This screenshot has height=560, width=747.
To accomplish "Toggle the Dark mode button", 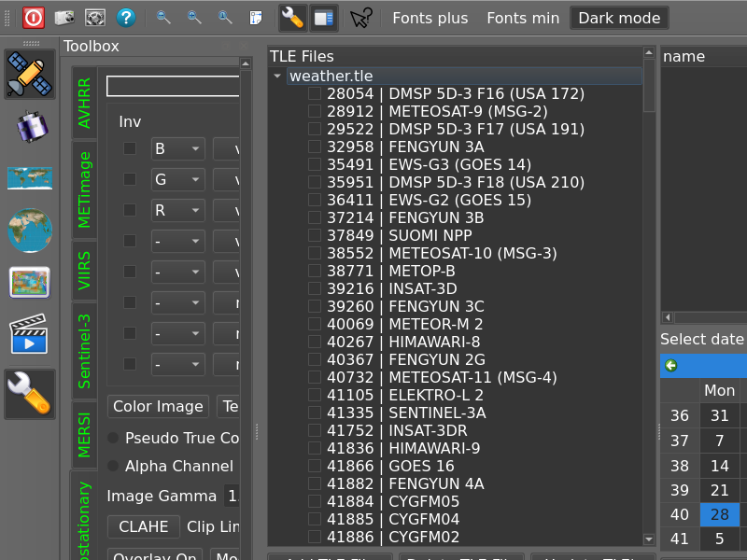I will (619, 18).
